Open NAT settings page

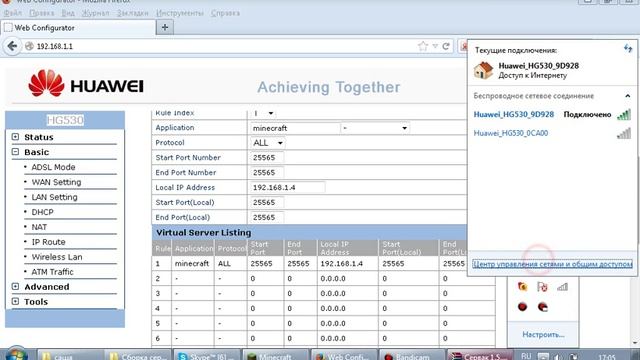click(x=39, y=227)
